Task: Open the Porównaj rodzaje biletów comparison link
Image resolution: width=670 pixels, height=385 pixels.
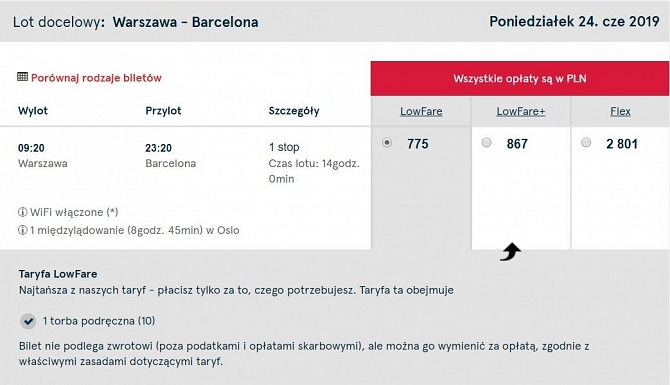Action: (x=96, y=78)
